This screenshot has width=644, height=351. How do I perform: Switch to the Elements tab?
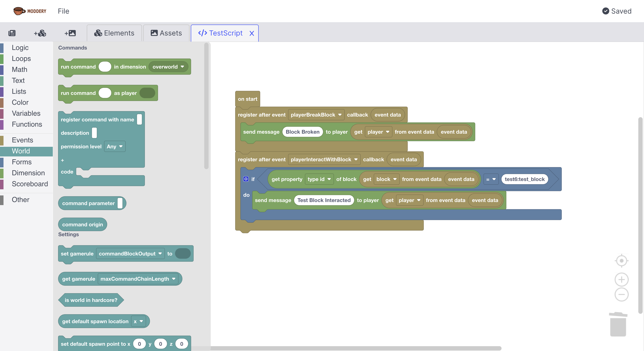click(x=114, y=33)
